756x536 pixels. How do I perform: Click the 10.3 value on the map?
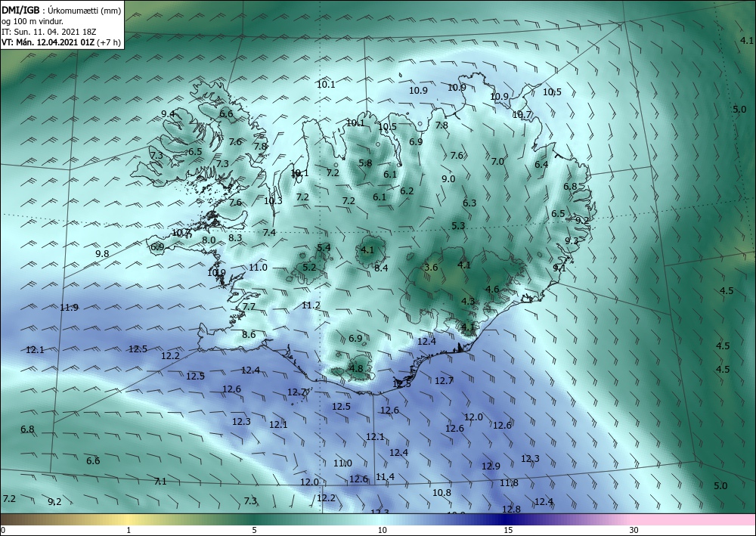coord(273,201)
